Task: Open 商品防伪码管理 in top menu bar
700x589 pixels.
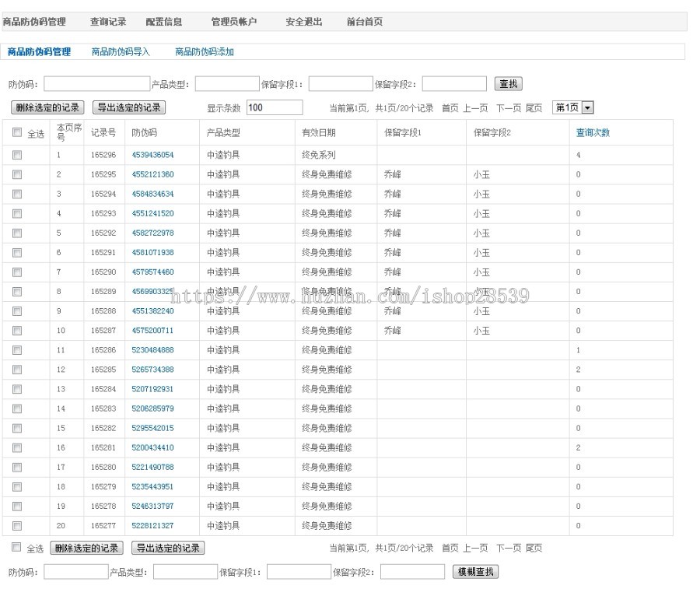Action: click(34, 22)
